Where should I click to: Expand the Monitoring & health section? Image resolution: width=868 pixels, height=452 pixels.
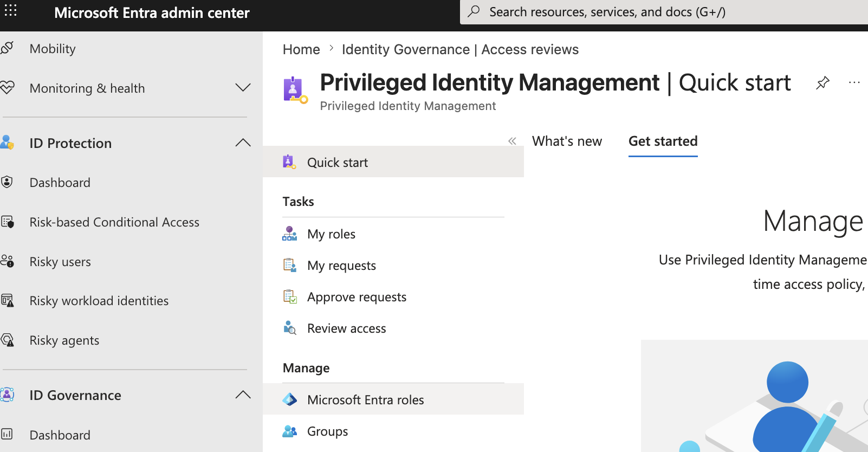coord(243,88)
